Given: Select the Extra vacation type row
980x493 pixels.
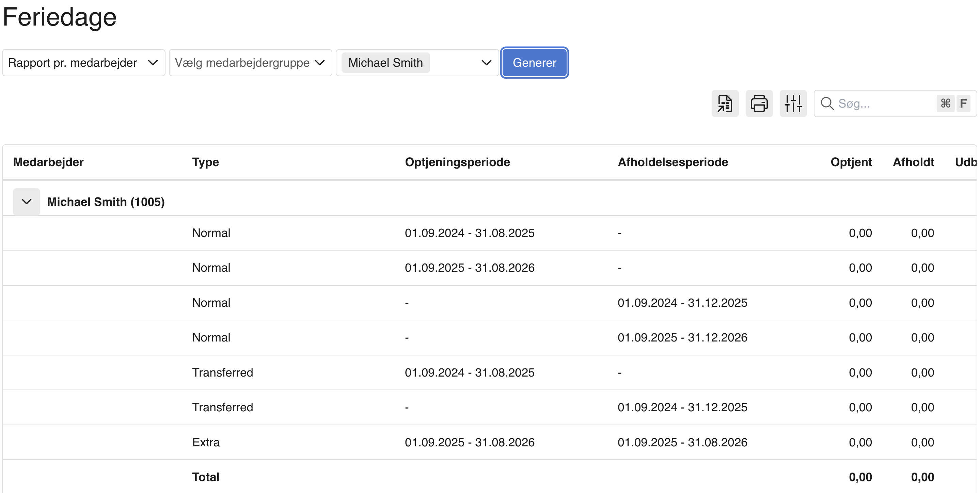Looking at the screenshot, I should tap(206, 442).
